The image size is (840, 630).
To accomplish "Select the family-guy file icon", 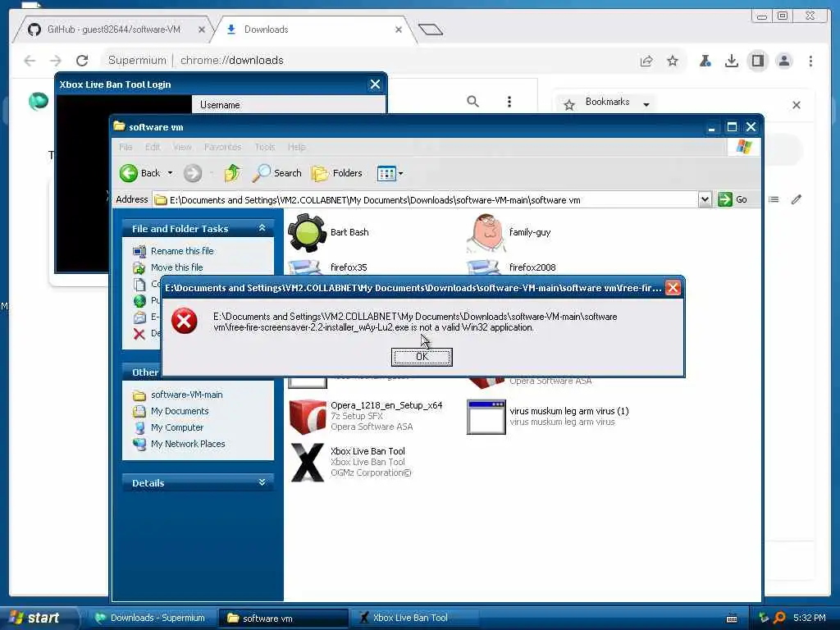I will point(486,232).
